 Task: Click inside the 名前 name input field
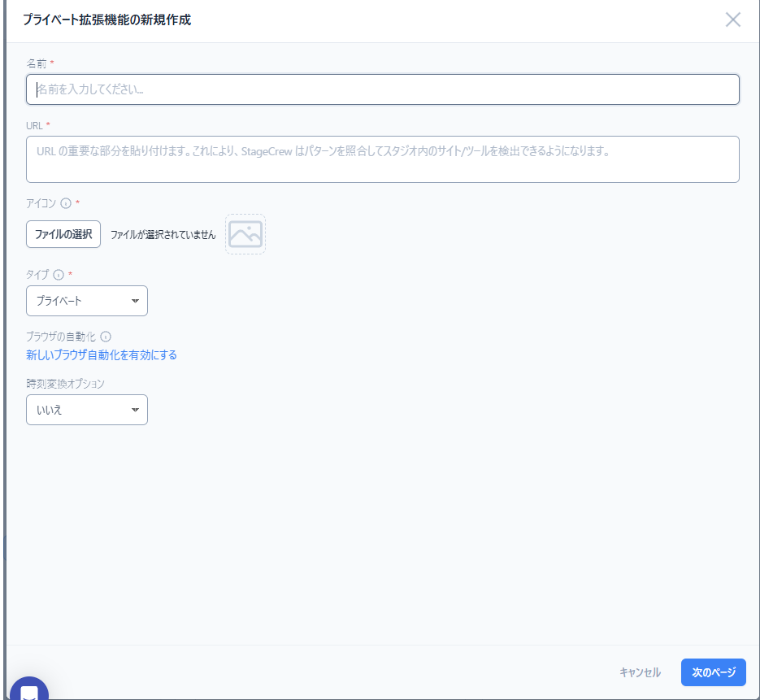point(382,89)
